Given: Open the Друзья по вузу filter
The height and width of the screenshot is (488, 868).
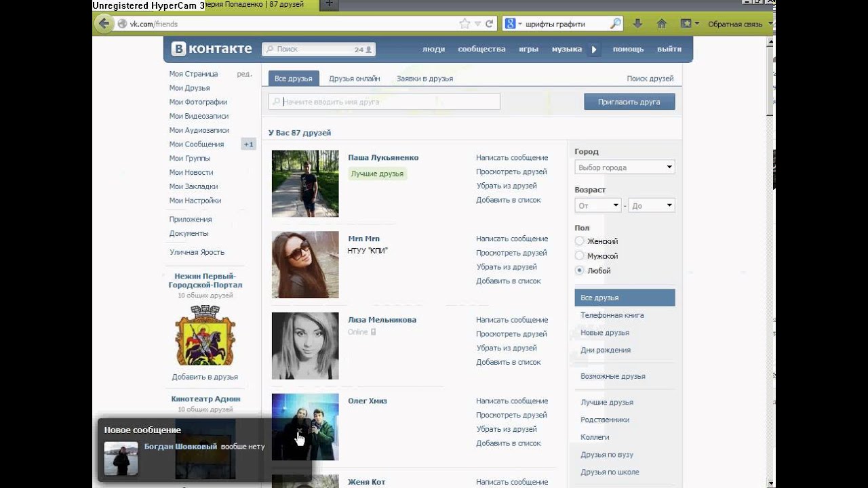Looking at the screenshot, I should (x=607, y=455).
